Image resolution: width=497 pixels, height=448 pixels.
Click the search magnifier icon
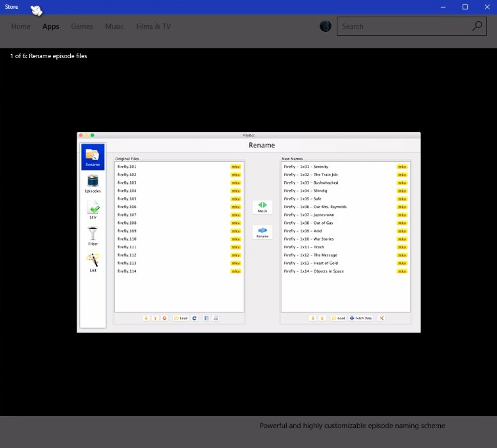[477, 26]
